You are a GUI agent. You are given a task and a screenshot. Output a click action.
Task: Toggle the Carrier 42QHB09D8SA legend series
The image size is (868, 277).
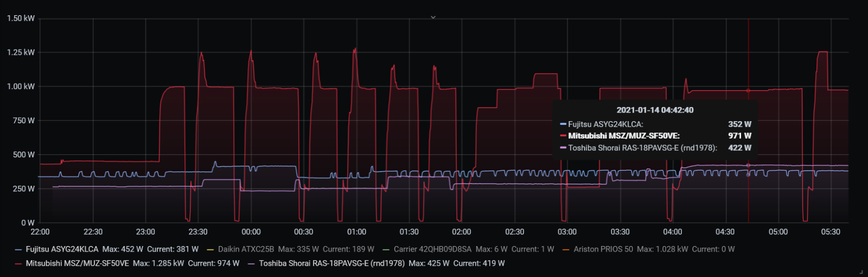(x=432, y=249)
